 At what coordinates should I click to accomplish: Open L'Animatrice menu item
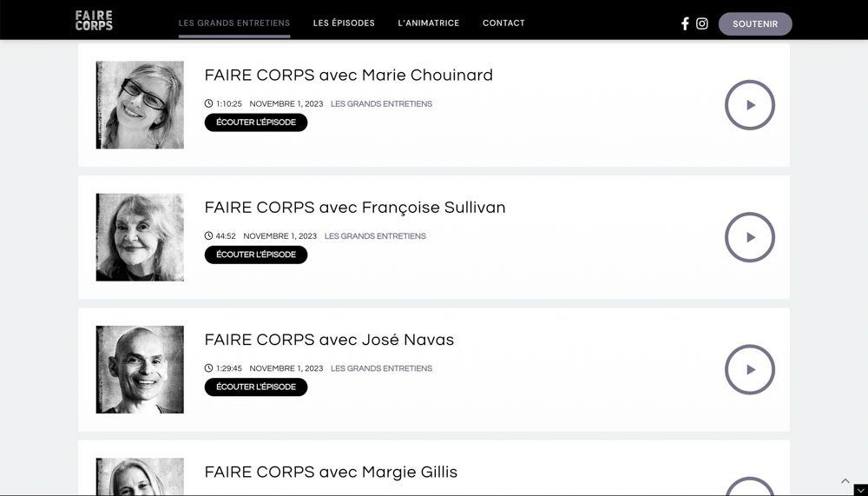coord(429,23)
